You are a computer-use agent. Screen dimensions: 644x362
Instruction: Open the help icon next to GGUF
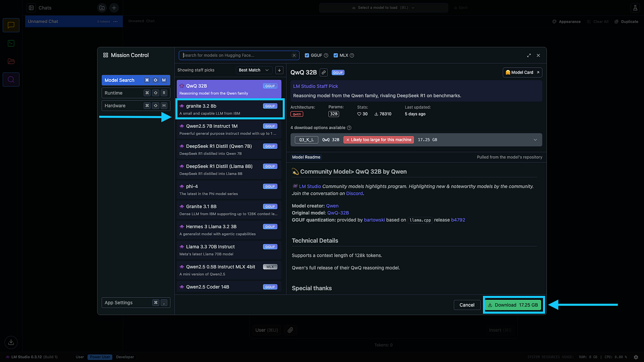[326, 56]
